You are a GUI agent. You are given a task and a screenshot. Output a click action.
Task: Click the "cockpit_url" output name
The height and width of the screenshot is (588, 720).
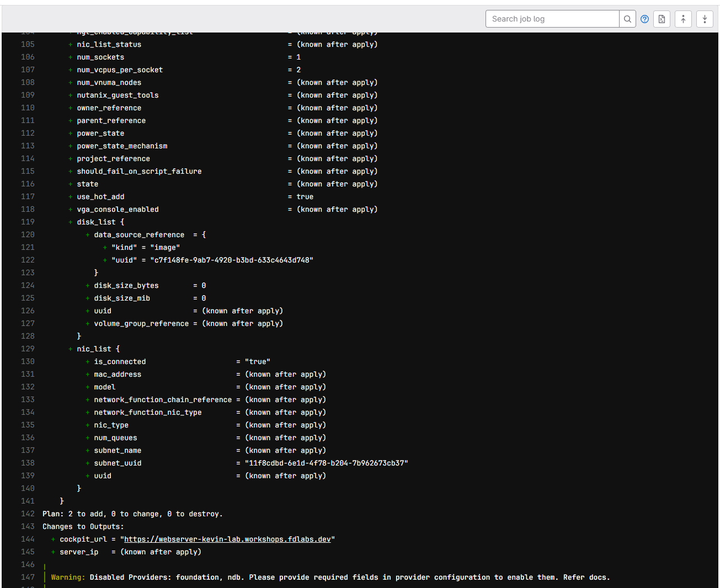click(83, 539)
